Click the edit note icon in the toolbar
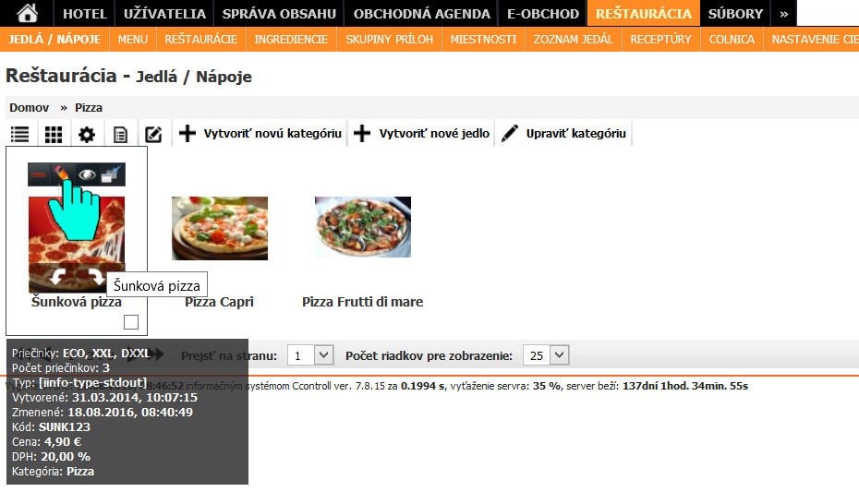Screen dimensions: 859x504 click(153, 135)
